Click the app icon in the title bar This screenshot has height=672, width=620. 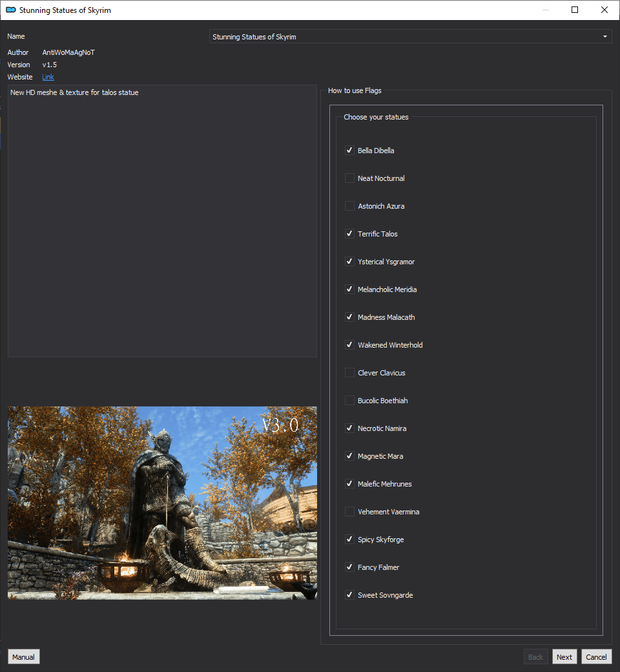pos(11,10)
